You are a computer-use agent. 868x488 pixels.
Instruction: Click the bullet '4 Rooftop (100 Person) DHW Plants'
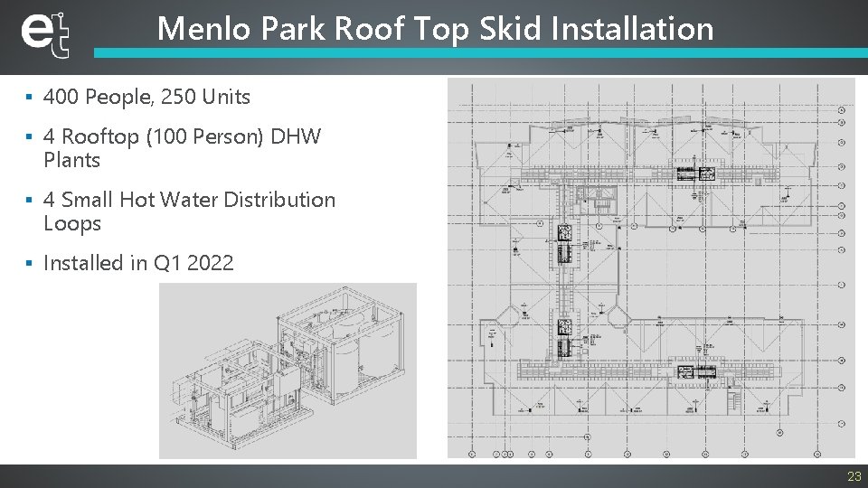(182, 147)
